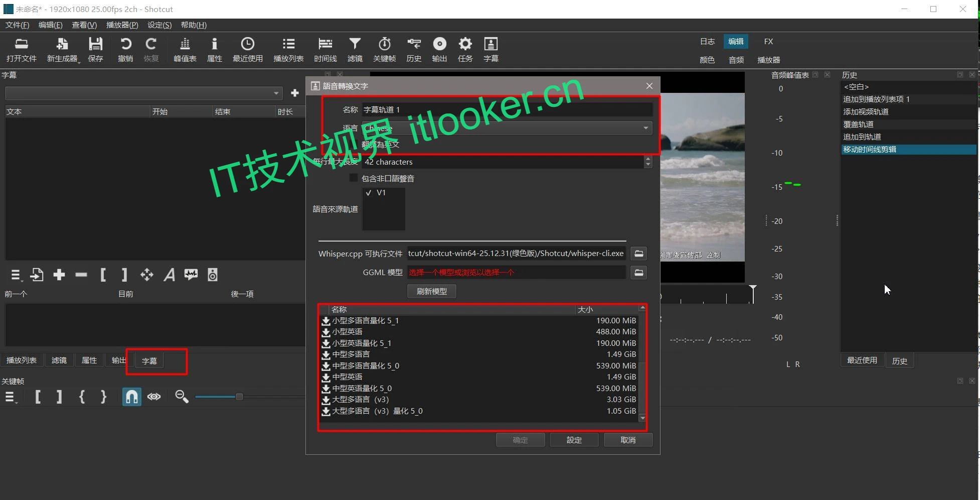Image resolution: width=980 pixels, height=500 pixels.
Task: Toggle keyframes snapping magnet icon
Action: pyautogui.click(x=131, y=397)
